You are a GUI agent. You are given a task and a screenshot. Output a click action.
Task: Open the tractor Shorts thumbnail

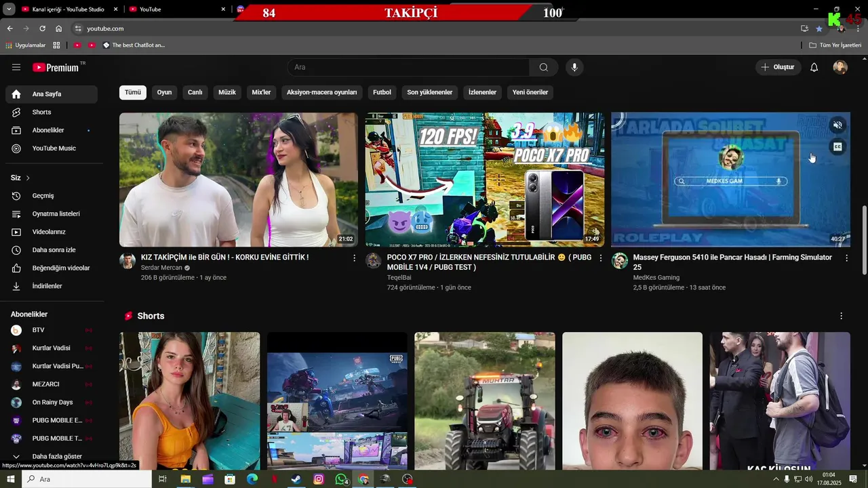tap(485, 401)
